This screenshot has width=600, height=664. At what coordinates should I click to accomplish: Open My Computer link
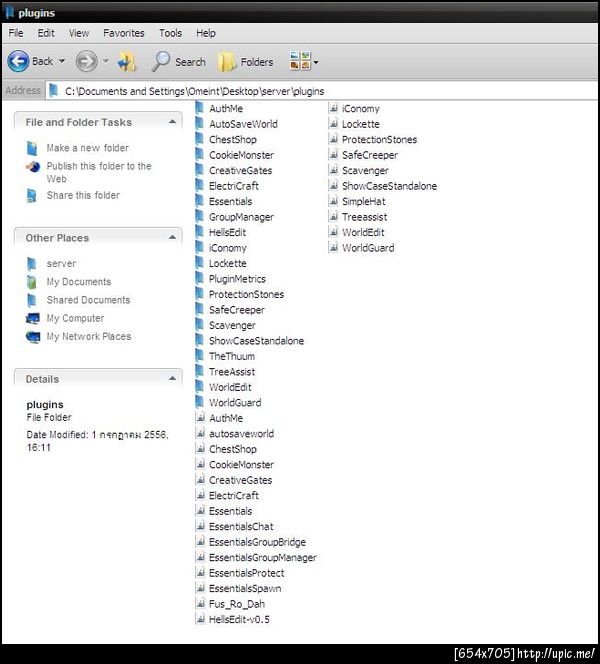click(x=75, y=318)
